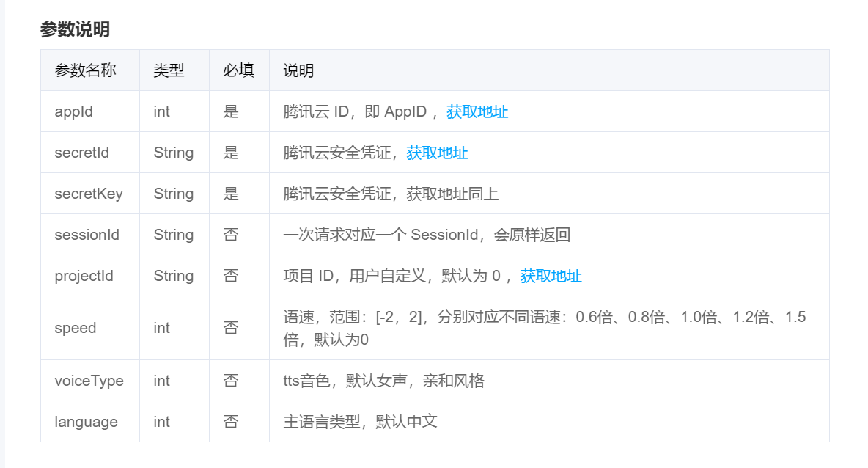Click 是 in the secretKey row
This screenshot has width=868, height=468.
click(231, 194)
